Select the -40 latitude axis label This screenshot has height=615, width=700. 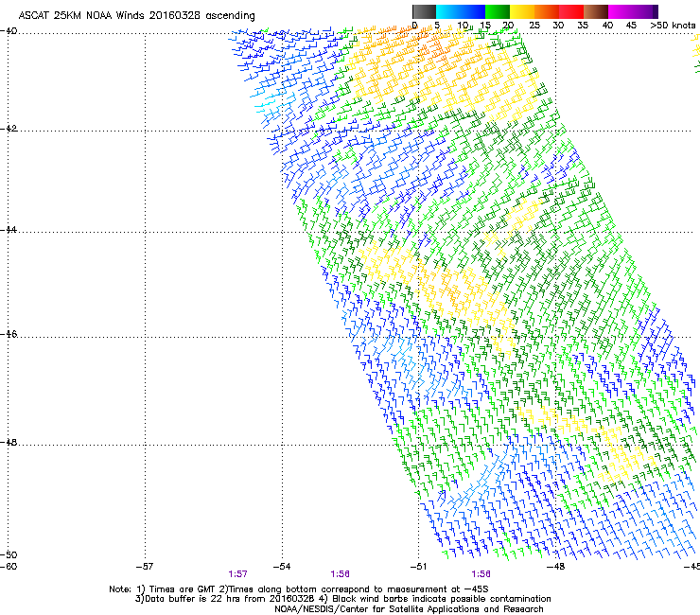(x=9, y=31)
